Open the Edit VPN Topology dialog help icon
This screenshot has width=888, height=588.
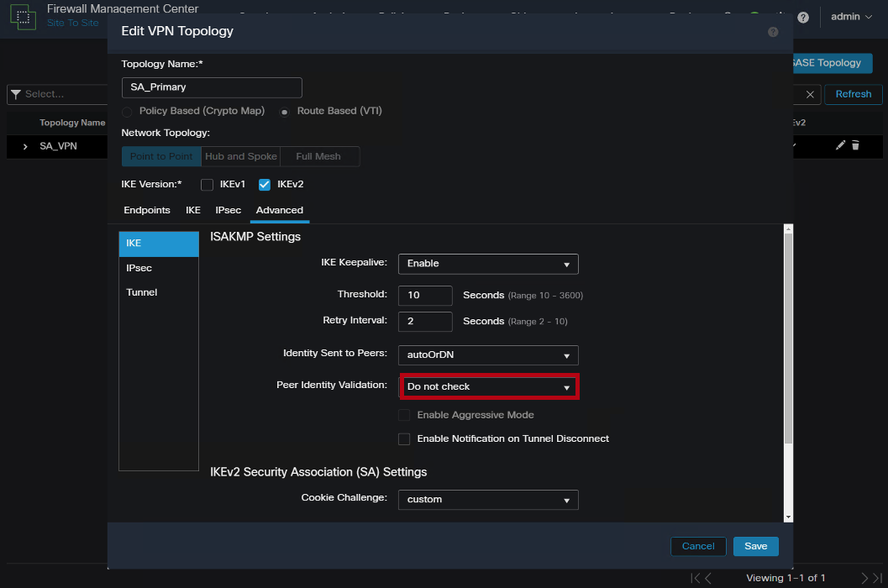tap(772, 32)
